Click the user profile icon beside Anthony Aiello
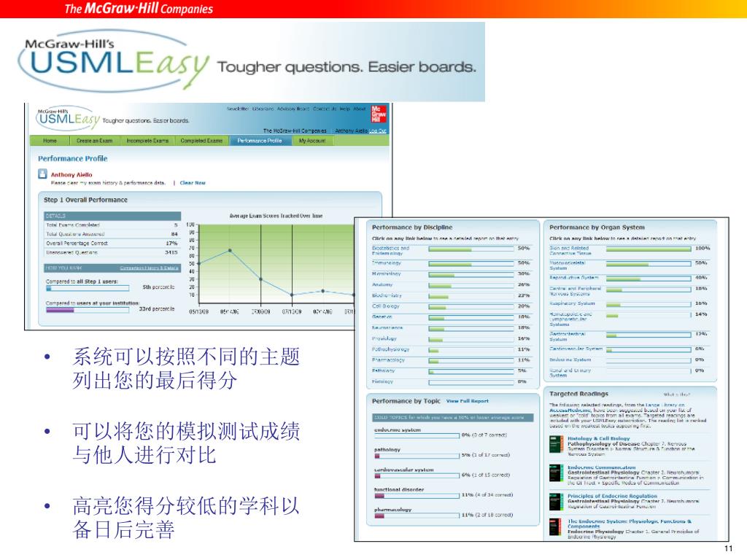Viewport: 747px width, 560px height. pos(42,174)
